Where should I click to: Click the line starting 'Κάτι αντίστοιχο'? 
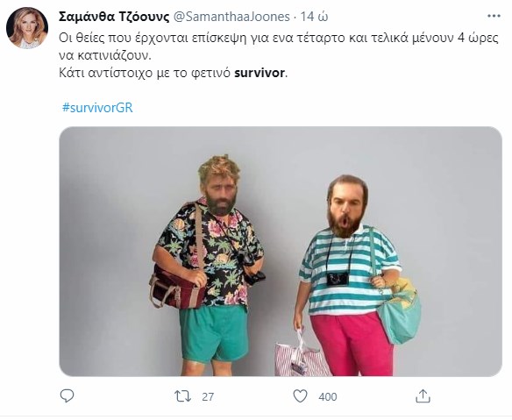coord(173,73)
